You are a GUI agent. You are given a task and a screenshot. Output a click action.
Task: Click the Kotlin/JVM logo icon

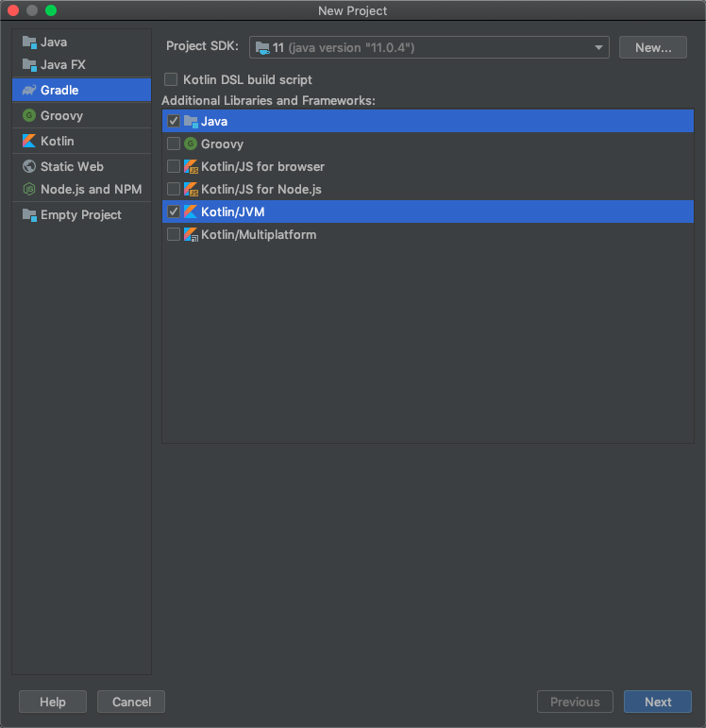pos(191,212)
